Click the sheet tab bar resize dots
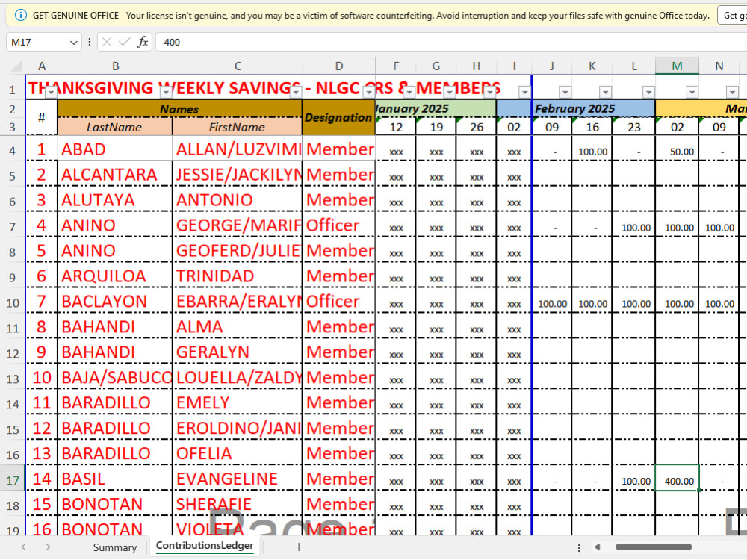 click(x=579, y=547)
